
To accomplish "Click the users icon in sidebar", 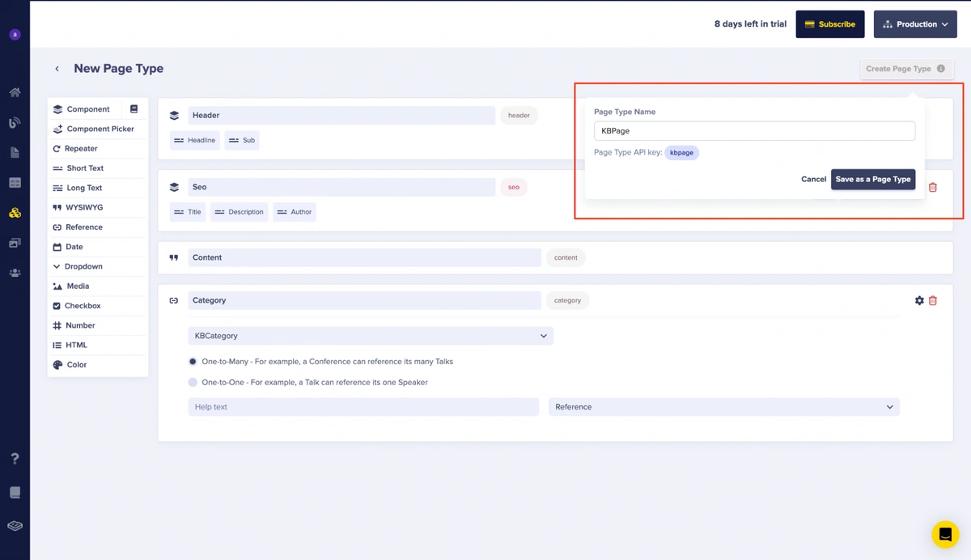I will point(15,273).
